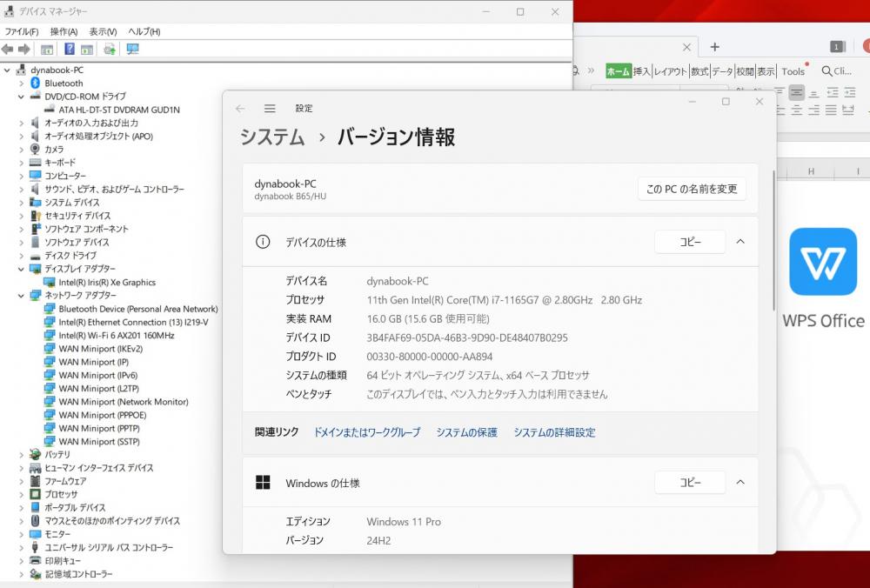Click the この PC の名前を変更 button
The width and height of the screenshot is (870, 588).
click(692, 189)
